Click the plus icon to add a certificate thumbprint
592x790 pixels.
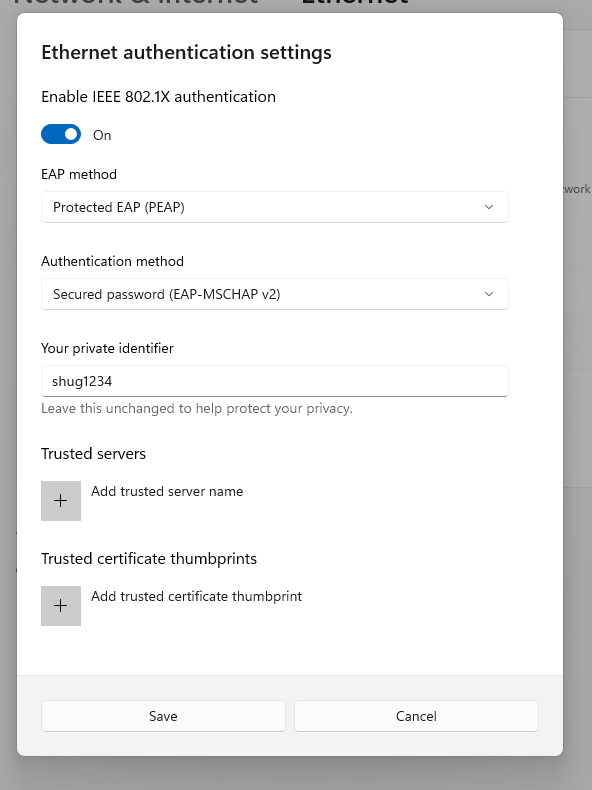(61, 606)
